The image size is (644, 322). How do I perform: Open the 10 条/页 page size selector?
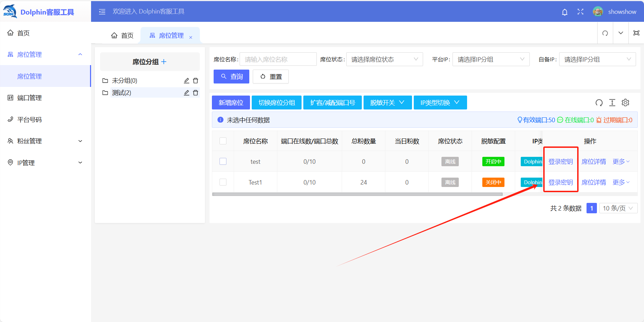pos(618,208)
